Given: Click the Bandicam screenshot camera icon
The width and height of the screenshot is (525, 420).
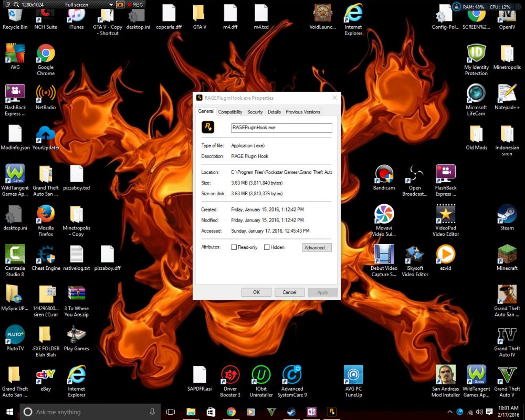Looking at the screenshot, I should 120,4.
